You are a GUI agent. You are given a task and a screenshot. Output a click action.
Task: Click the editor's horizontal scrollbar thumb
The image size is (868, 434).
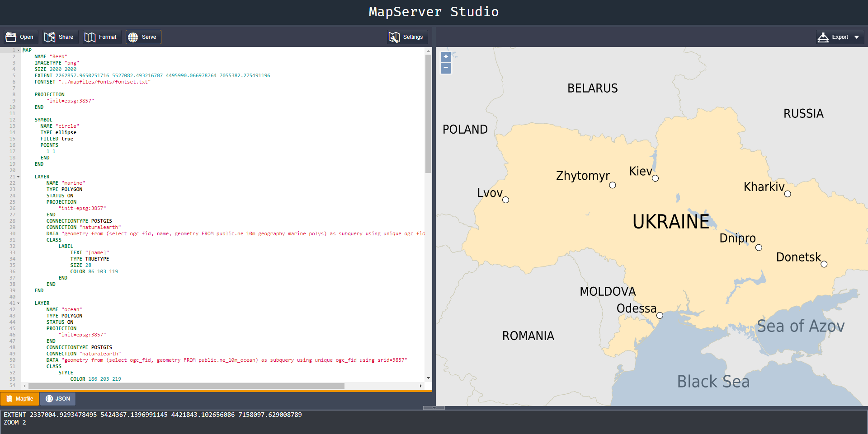tap(186, 386)
